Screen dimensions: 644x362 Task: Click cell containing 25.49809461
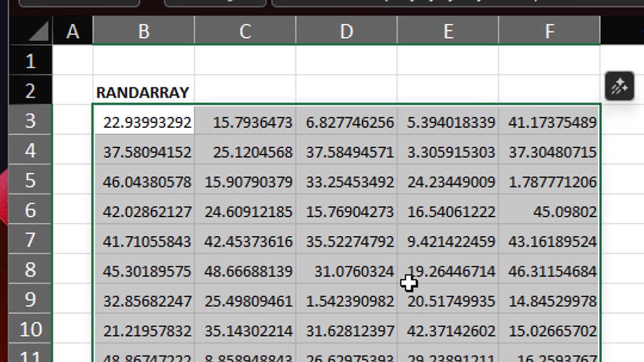point(245,299)
